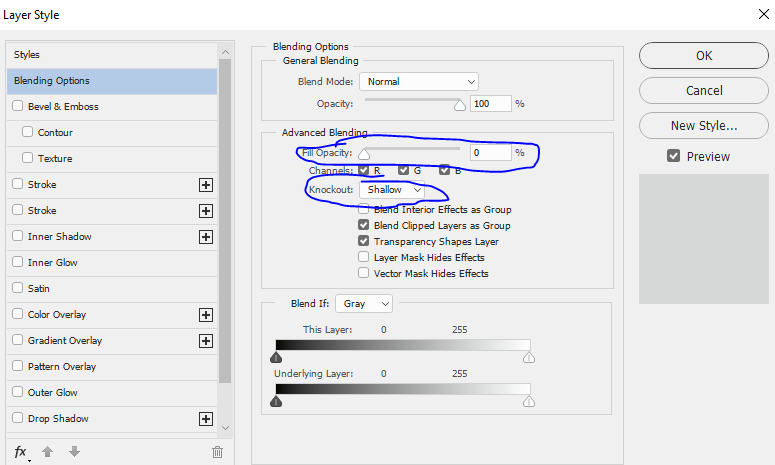Click the move effect up arrow
The image size is (775, 465).
[x=47, y=451]
